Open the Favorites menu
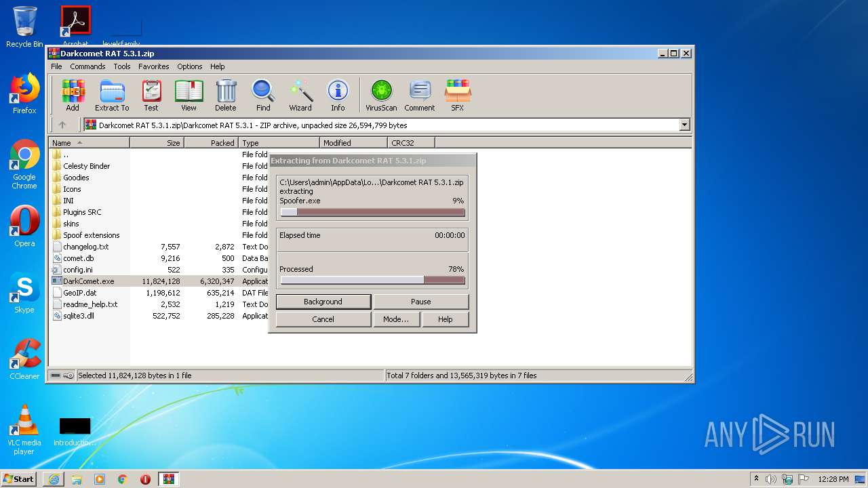The width and height of the screenshot is (868, 488). [x=154, y=66]
